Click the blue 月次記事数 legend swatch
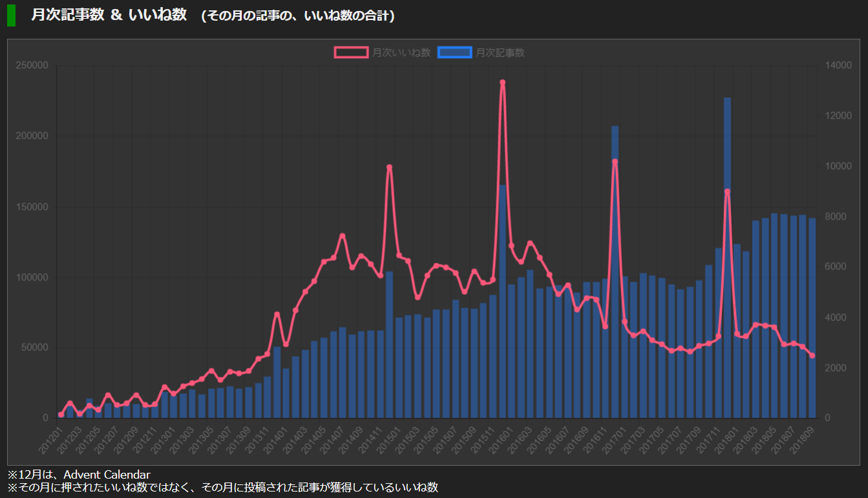The width and height of the screenshot is (868, 498). point(454,52)
